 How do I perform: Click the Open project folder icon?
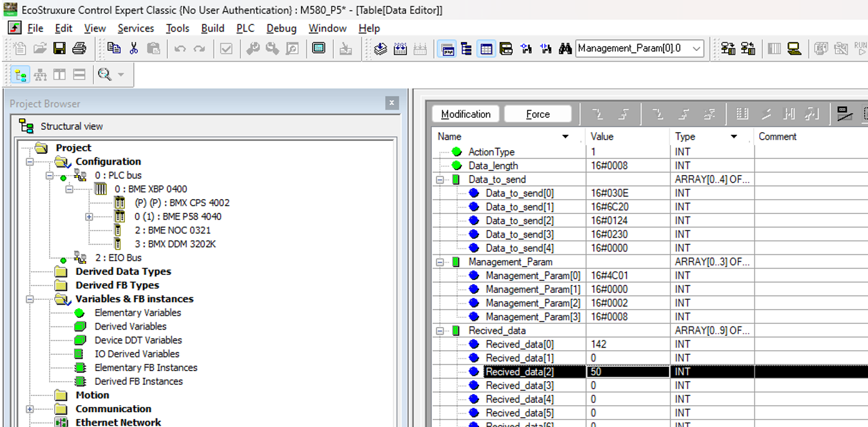pos(40,48)
